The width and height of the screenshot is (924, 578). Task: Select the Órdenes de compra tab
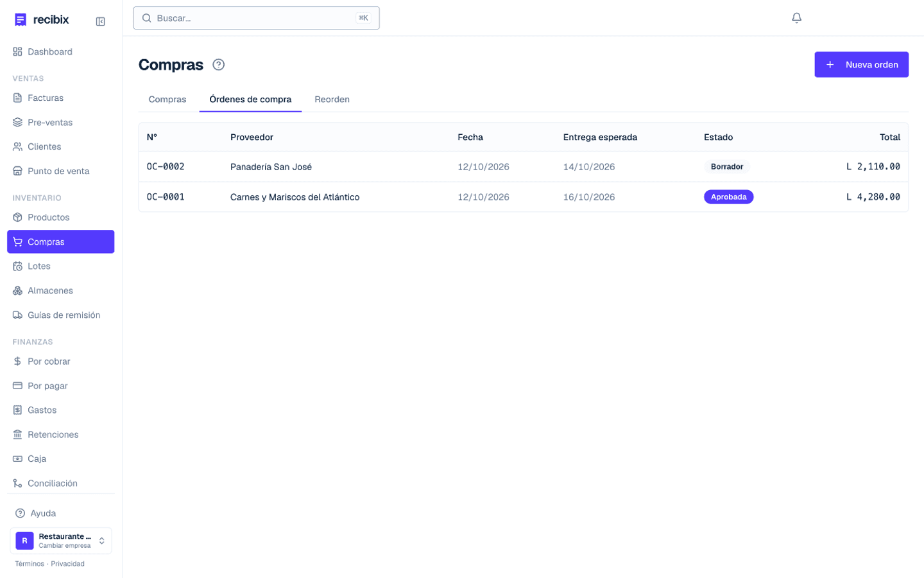(x=250, y=100)
